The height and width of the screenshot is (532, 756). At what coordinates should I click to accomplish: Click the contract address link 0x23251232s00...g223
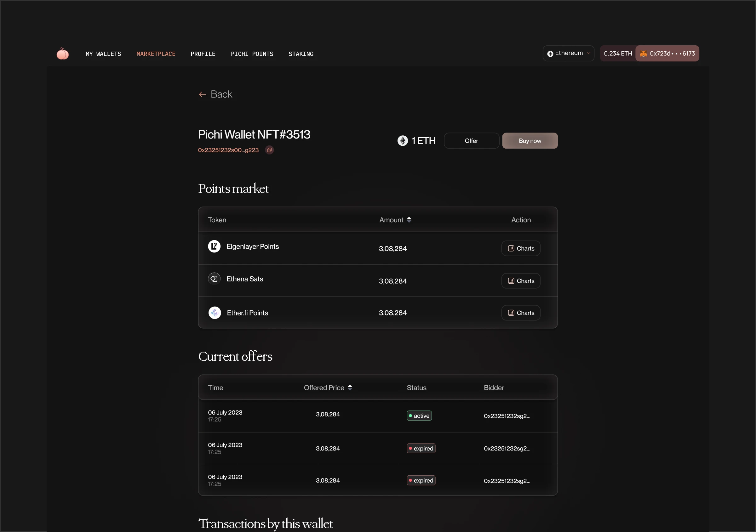tap(228, 150)
